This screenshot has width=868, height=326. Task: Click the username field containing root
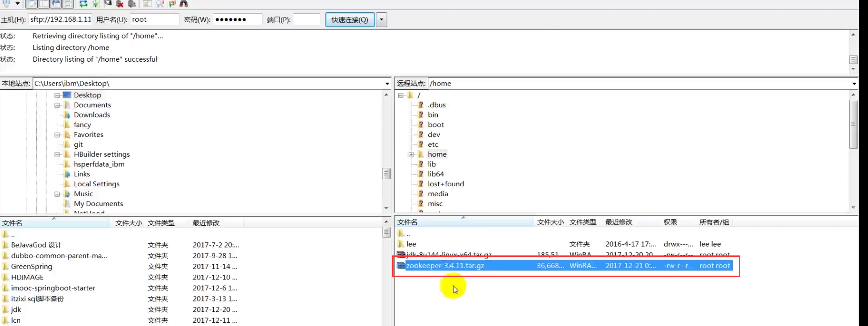point(155,19)
